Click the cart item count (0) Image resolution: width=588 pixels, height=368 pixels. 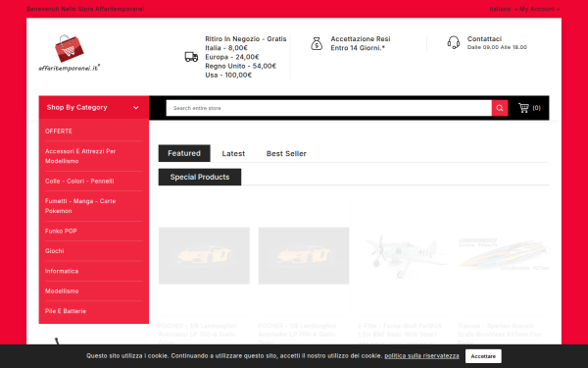point(536,108)
